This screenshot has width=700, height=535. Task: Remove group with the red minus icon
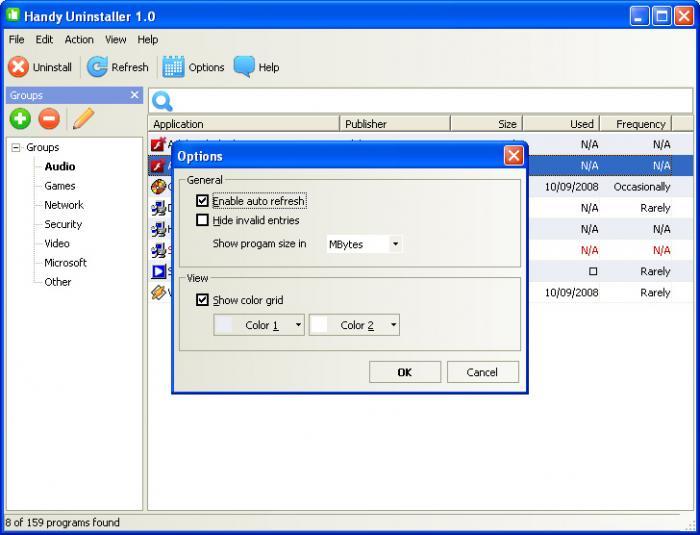coord(49,119)
